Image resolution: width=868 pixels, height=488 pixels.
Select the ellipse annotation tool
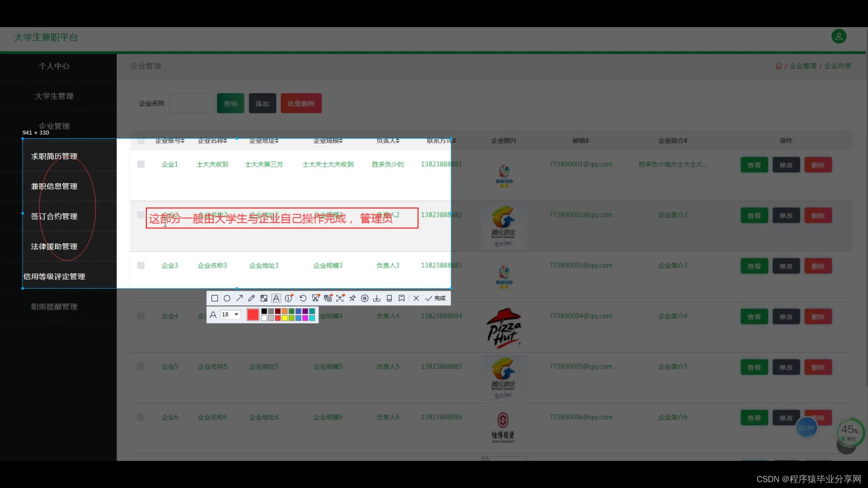[227, 298]
